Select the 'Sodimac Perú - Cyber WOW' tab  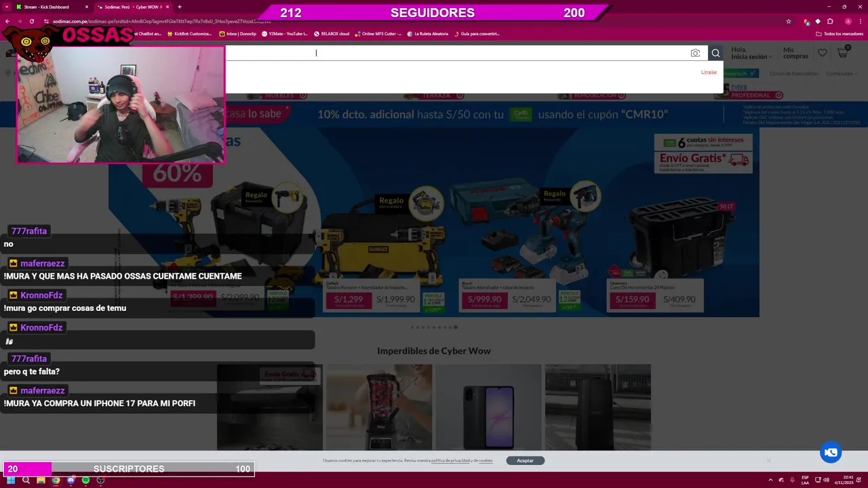pos(133,7)
